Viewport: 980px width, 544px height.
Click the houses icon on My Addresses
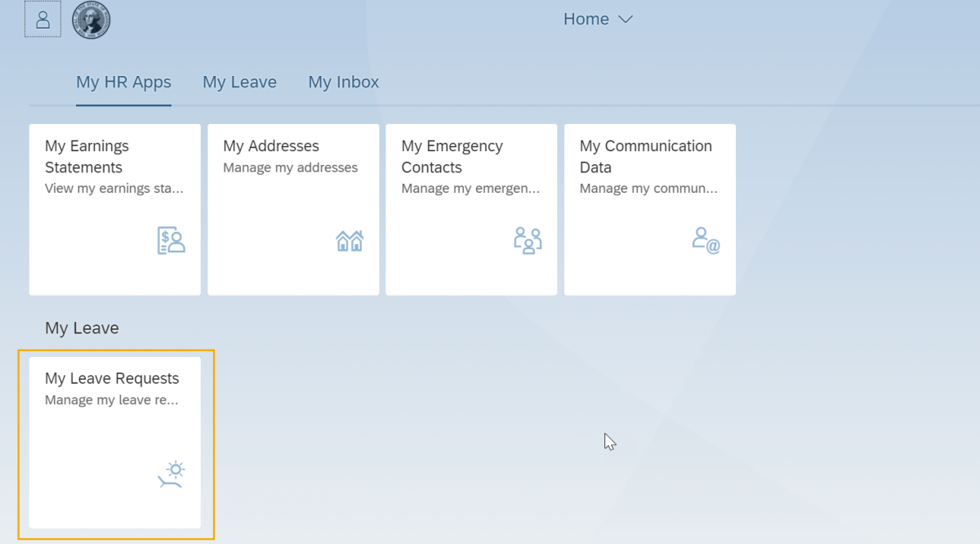tap(350, 241)
